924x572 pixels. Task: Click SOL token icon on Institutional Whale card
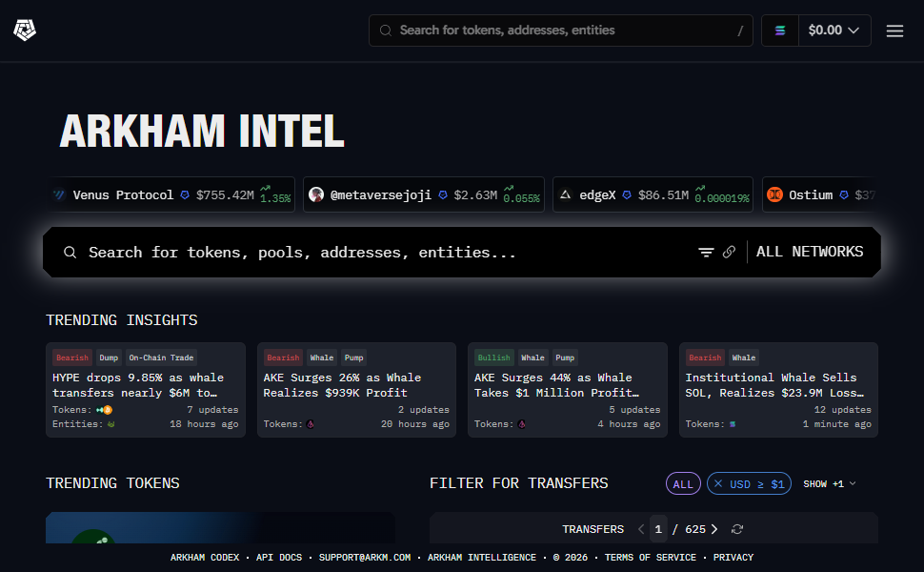[x=733, y=424]
